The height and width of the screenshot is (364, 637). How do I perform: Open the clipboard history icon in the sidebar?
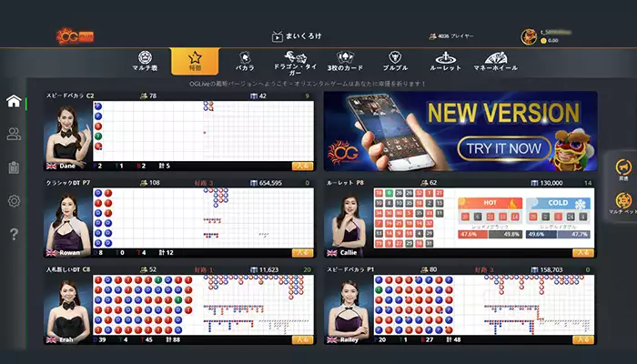[x=14, y=167]
